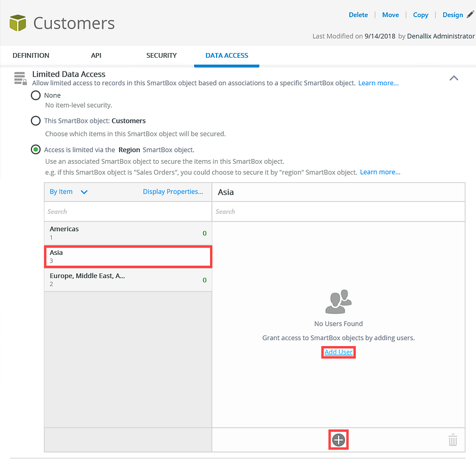The image size is (476, 464).
Task: Click the Delete link in the header
Action: pyautogui.click(x=358, y=15)
